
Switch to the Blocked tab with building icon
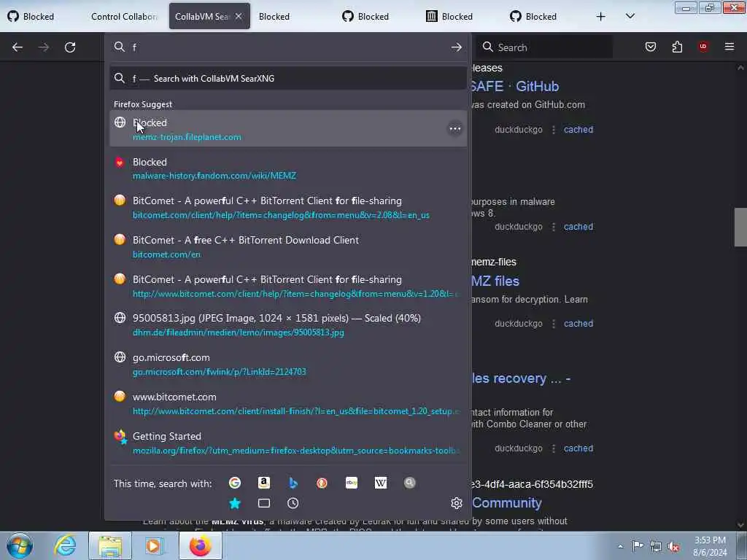[449, 17]
